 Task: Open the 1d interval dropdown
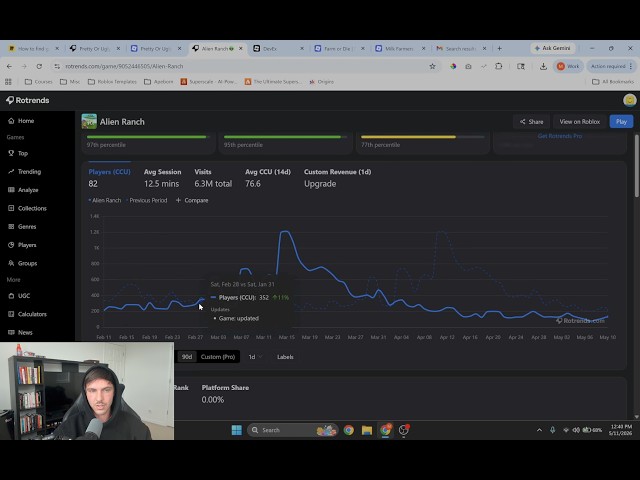[255, 357]
